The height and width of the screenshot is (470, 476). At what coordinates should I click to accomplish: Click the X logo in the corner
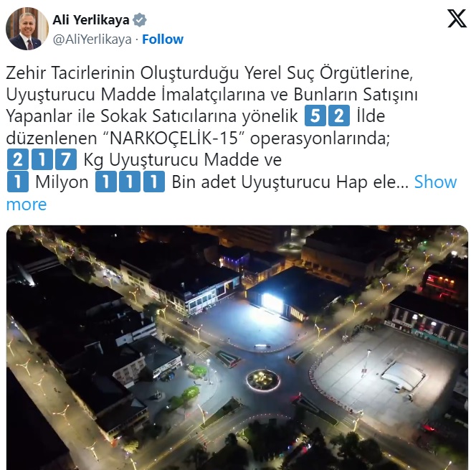point(457,18)
